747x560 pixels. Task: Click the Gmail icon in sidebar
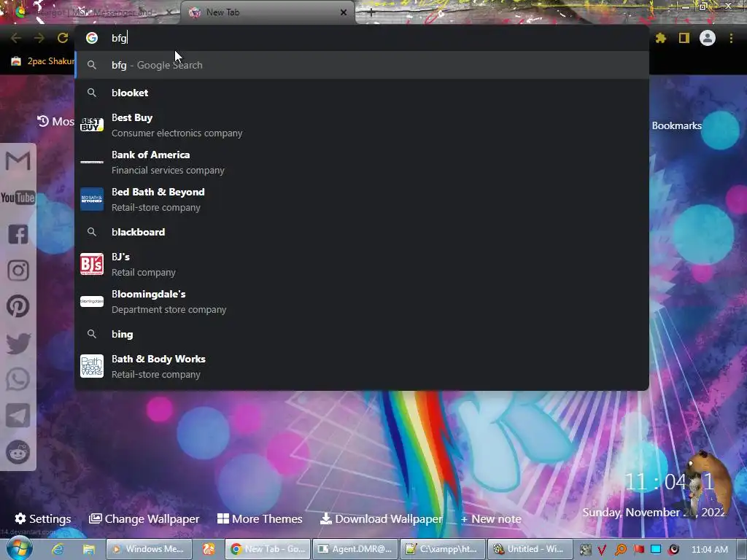click(x=18, y=161)
